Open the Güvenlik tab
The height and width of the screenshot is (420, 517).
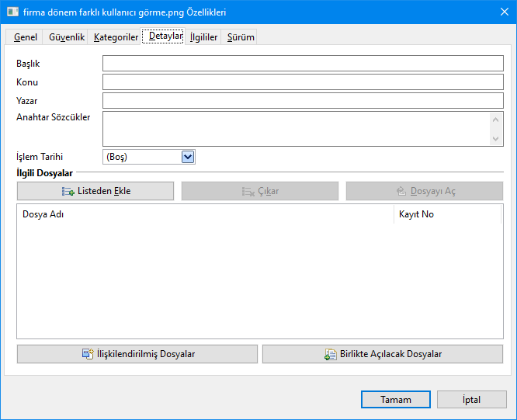pos(67,37)
